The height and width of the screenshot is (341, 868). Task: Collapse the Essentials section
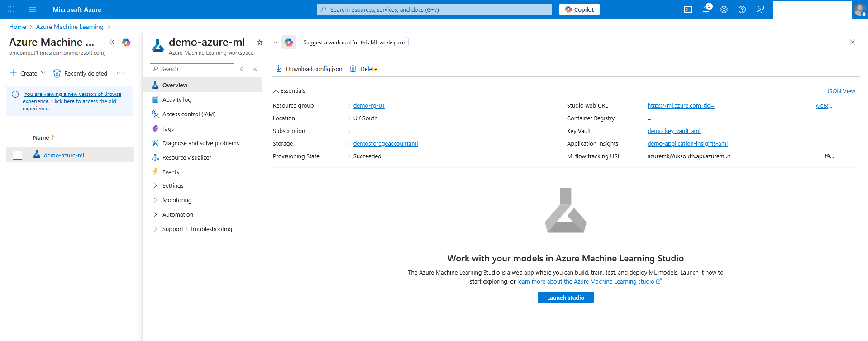point(289,91)
